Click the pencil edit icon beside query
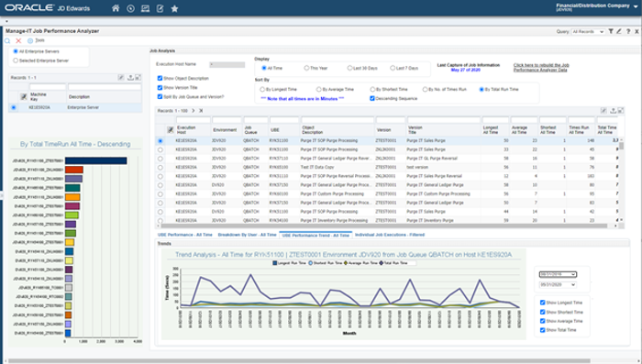This screenshot has width=642, height=364. 619,31
